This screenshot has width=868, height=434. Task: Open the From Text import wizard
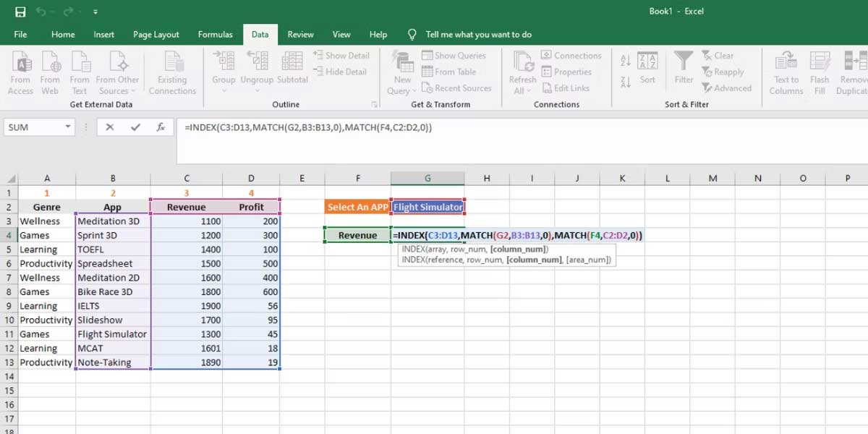tap(80, 70)
